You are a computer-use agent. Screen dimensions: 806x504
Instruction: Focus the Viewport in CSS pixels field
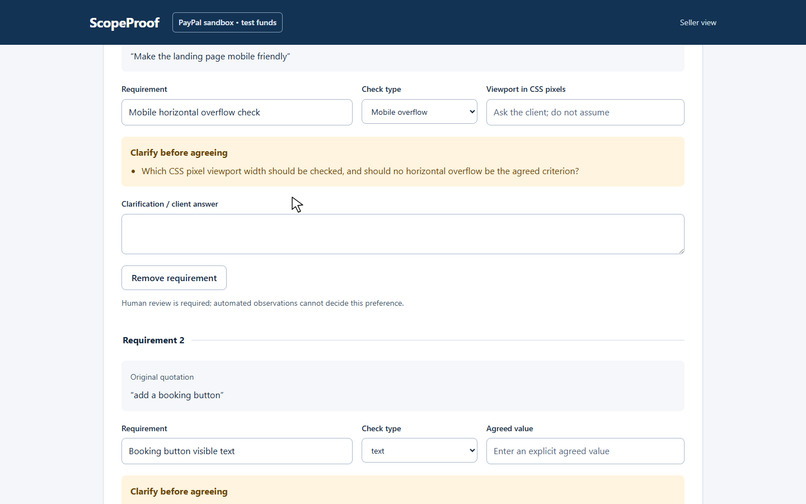pos(585,112)
